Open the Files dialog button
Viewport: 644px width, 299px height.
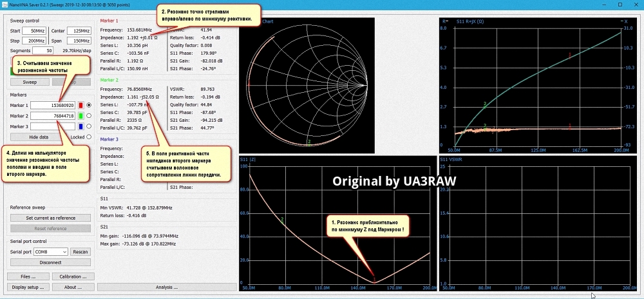28,276
